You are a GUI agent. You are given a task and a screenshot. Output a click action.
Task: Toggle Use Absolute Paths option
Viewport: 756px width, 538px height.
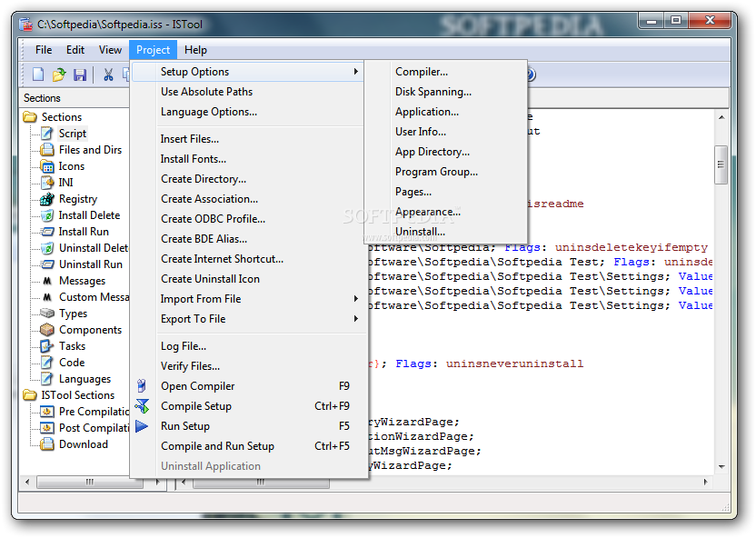(248, 92)
